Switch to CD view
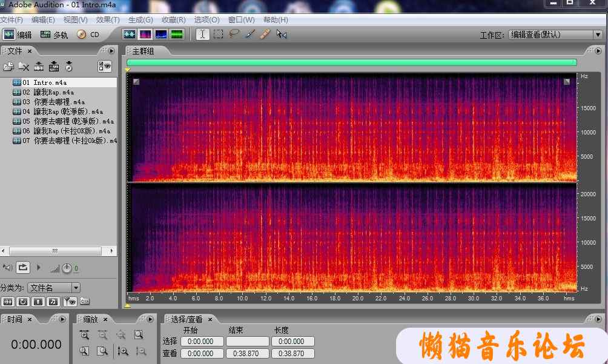This screenshot has height=364, width=608. pyautogui.click(x=88, y=35)
